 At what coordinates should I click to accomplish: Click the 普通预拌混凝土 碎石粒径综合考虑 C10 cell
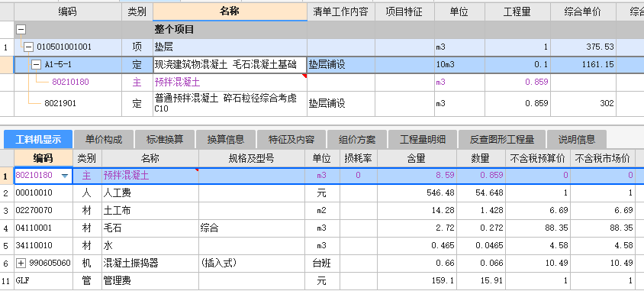click(x=230, y=103)
